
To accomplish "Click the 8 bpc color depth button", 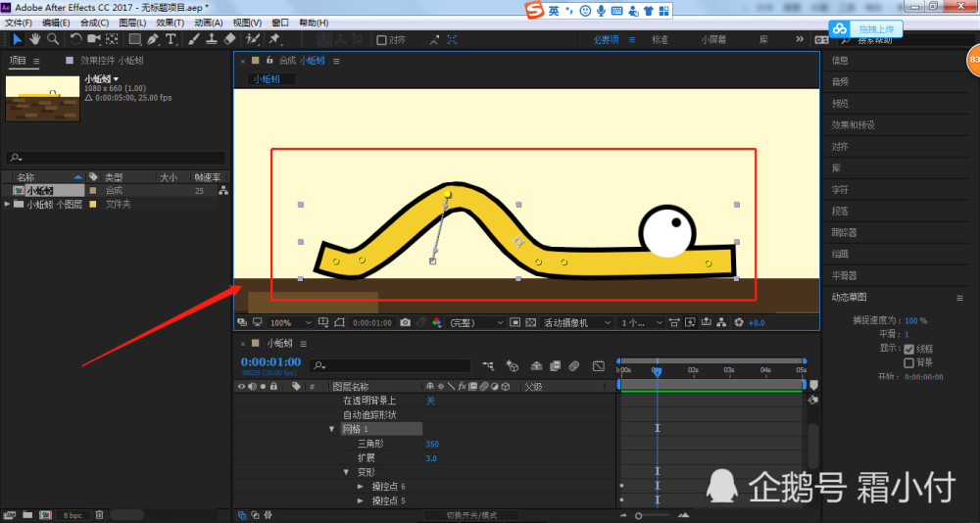I will click(73, 515).
